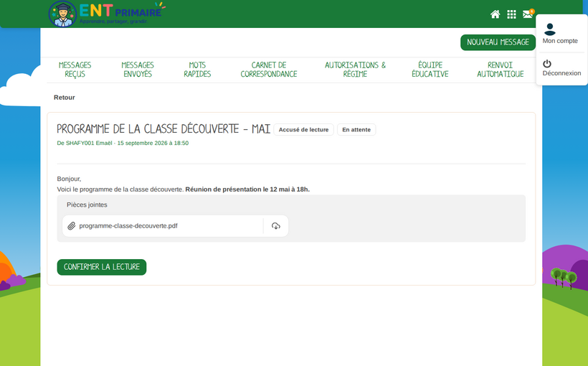Click the Déconnexion label
The height and width of the screenshot is (366, 588).
pos(561,73)
